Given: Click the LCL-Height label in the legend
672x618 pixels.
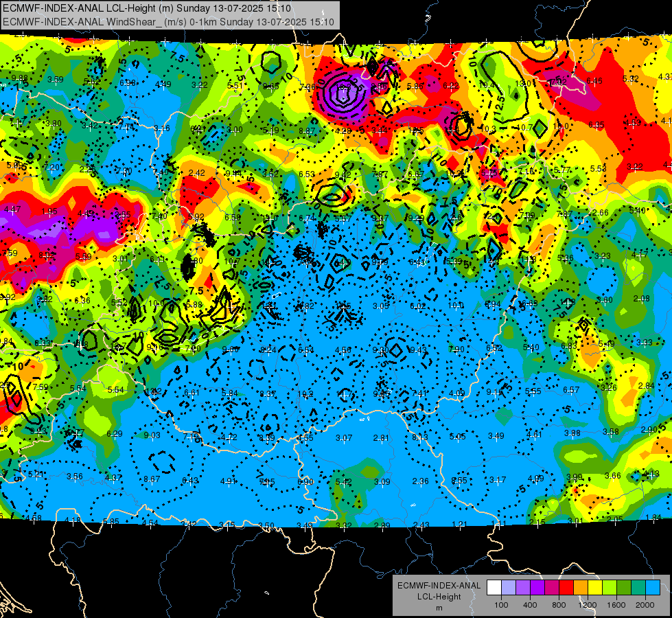Looking at the screenshot, I should tap(439, 597).
